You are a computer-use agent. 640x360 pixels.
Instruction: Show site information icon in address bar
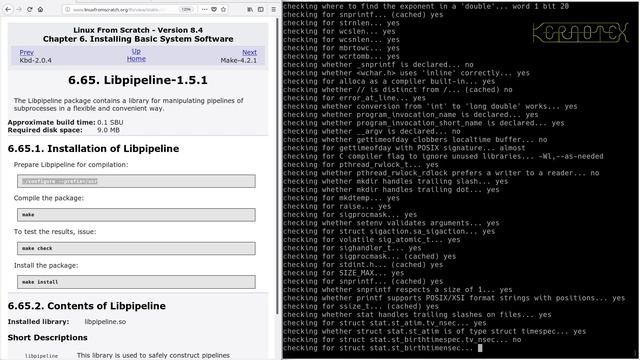[68, 9]
